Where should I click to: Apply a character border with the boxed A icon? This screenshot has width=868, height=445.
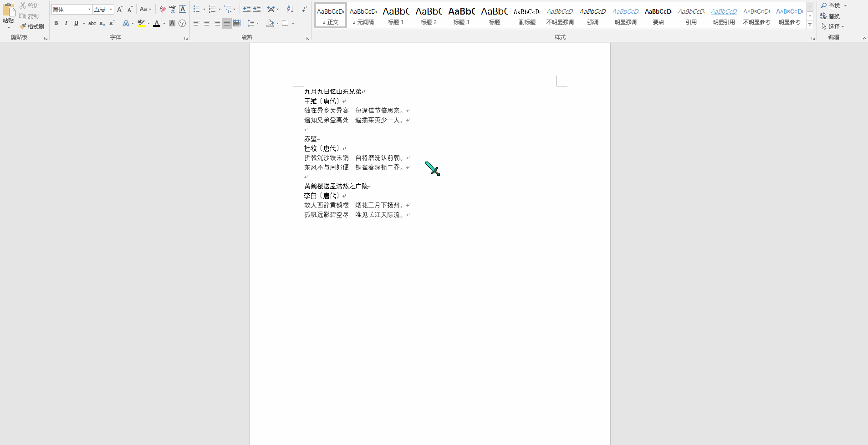[x=183, y=9]
